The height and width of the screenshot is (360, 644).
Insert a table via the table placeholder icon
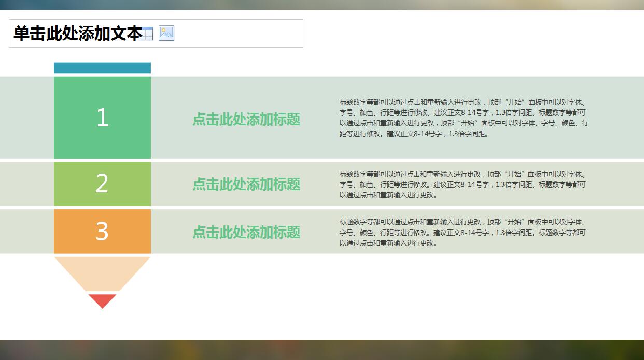[148, 34]
